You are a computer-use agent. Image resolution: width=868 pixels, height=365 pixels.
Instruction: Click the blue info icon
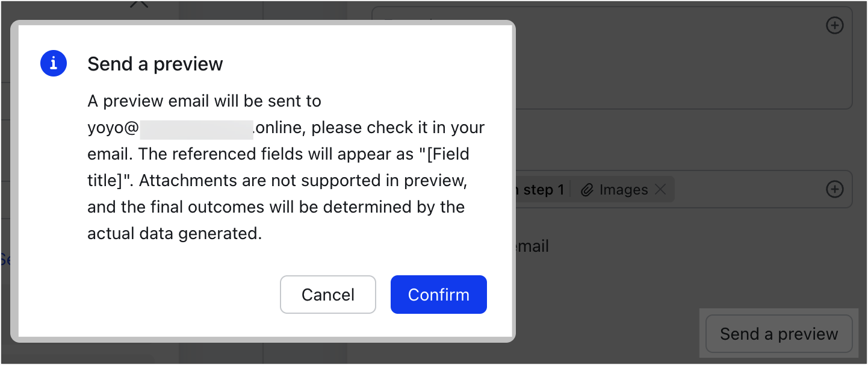pyautogui.click(x=54, y=63)
